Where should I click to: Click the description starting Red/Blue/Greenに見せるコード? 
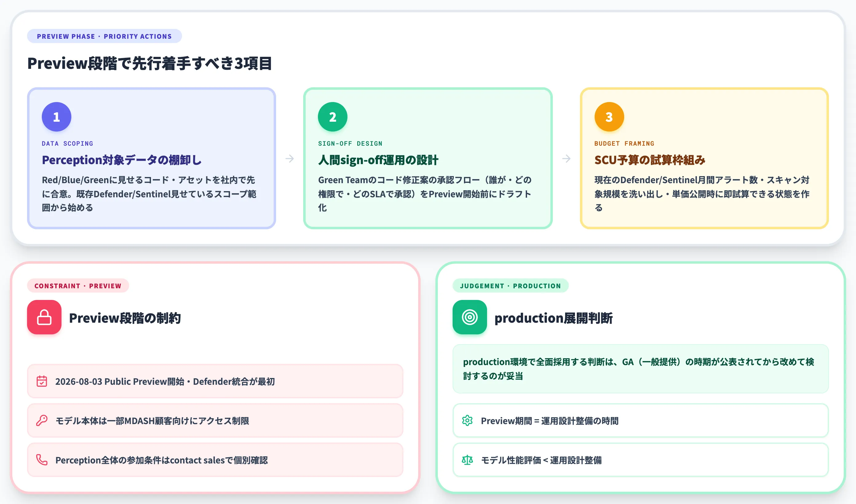click(149, 194)
